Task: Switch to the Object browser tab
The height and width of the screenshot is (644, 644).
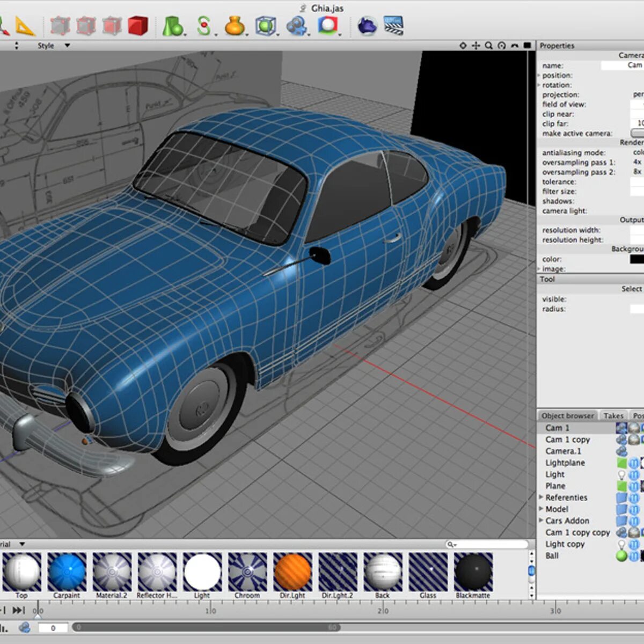Action: [x=567, y=415]
